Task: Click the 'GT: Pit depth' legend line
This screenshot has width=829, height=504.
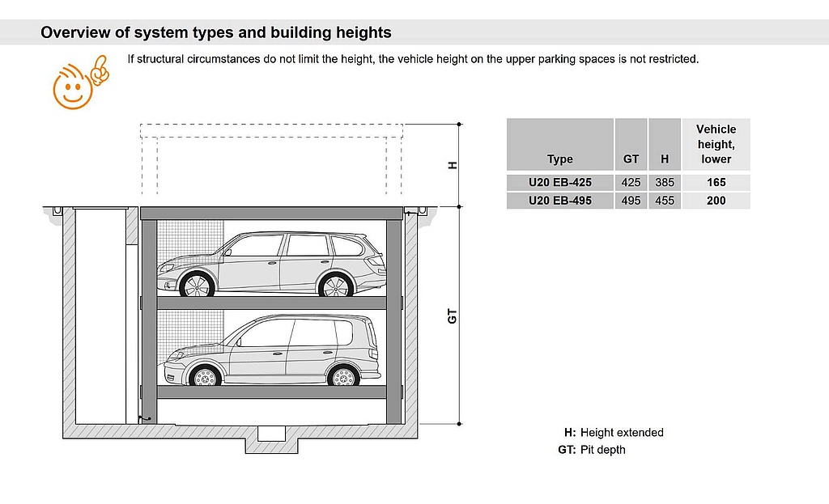Action: point(592,450)
